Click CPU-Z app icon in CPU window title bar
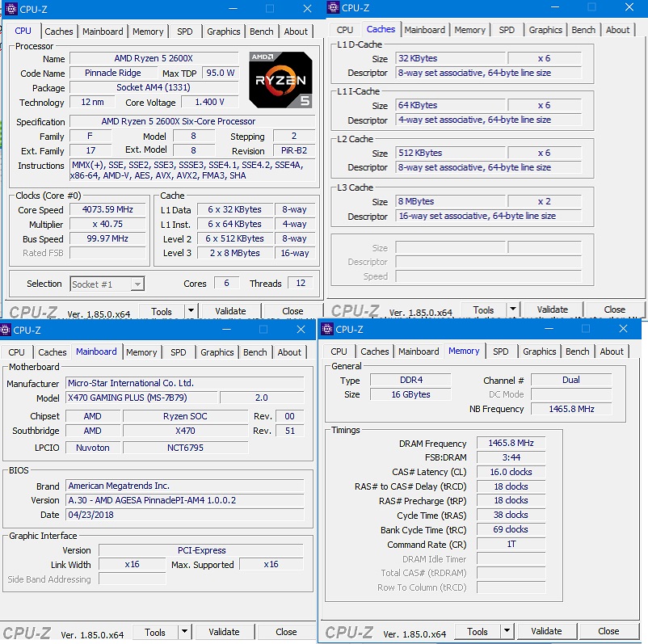The image size is (648, 644). [x=11, y=9]
